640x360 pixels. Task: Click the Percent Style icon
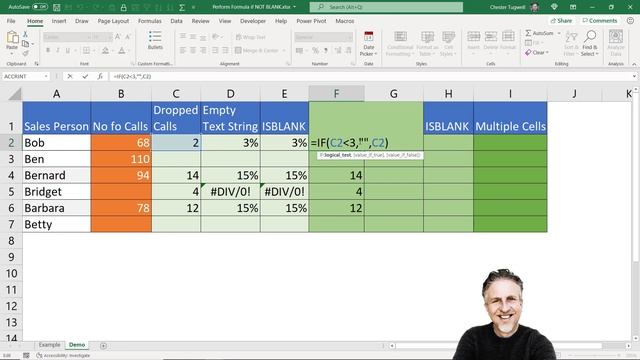click(x=315, y=51)
